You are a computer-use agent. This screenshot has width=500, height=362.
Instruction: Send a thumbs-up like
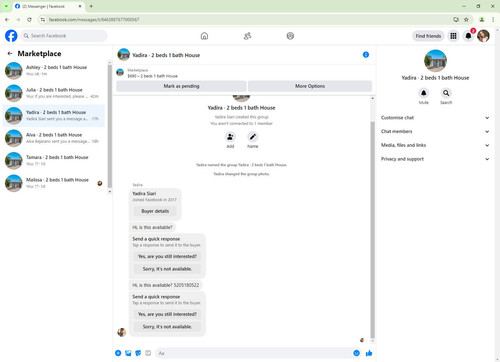[369, 353]
